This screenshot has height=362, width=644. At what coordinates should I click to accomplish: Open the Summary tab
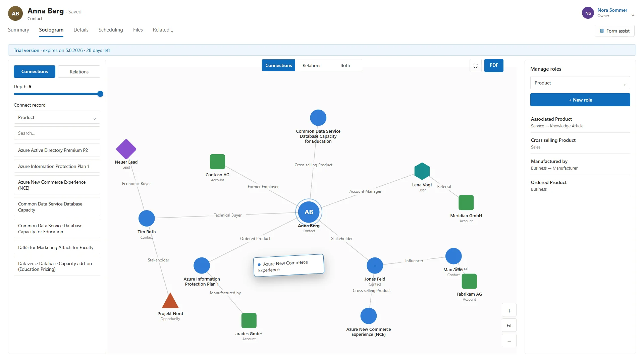coord(18,30)
